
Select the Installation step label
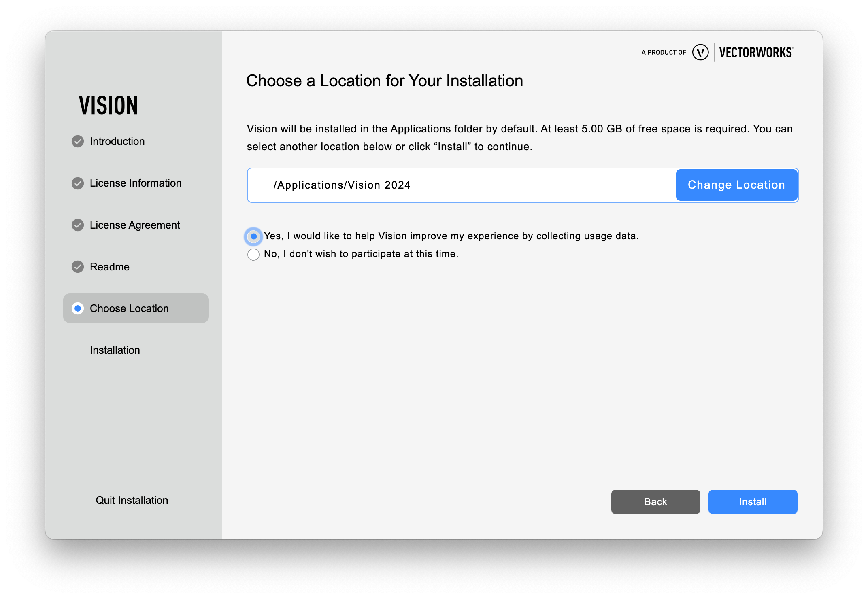pos(115,350)
